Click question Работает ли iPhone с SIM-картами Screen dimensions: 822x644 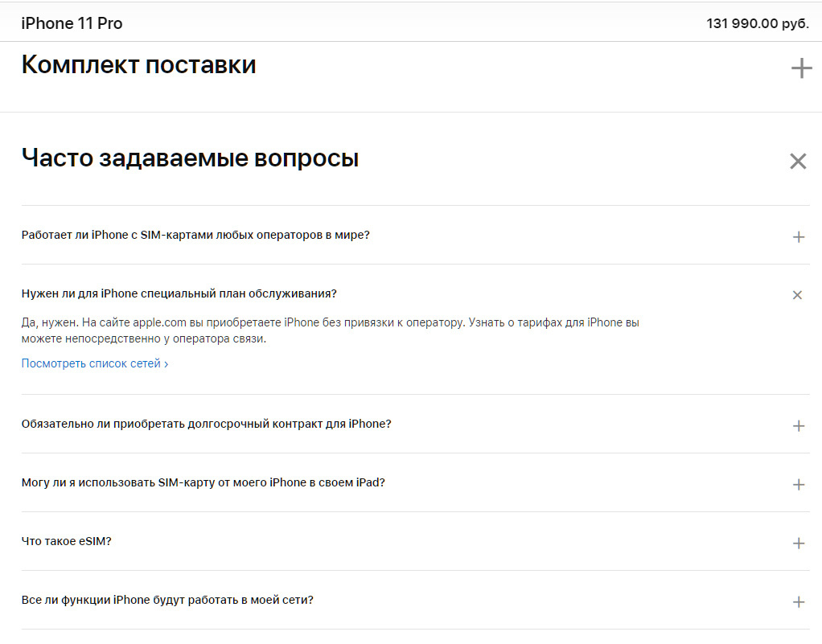click(195, 235)
